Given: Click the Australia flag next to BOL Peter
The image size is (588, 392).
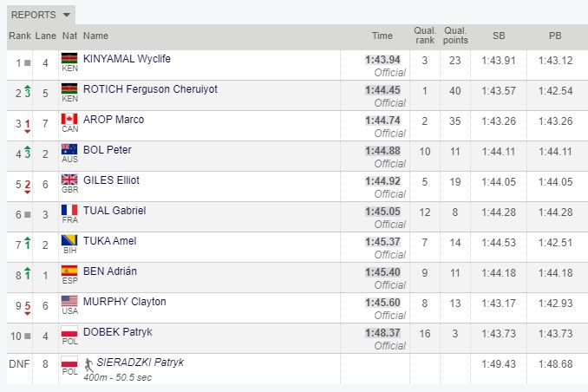Looking at the screenshot, I should (69, 150).
